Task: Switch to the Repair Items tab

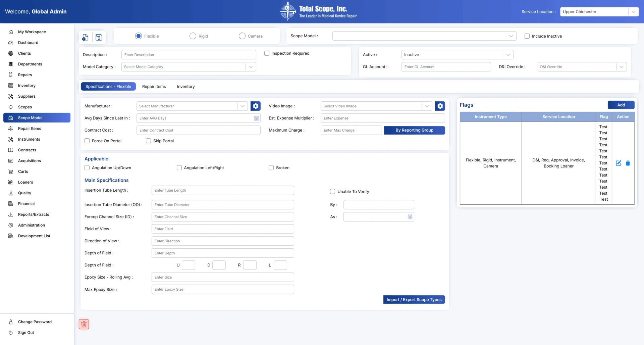Action: [154, 87]
